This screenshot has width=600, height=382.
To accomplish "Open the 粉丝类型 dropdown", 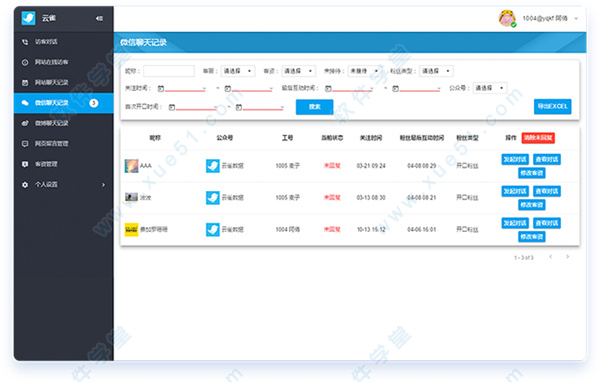I will click(x=436, y=71).
